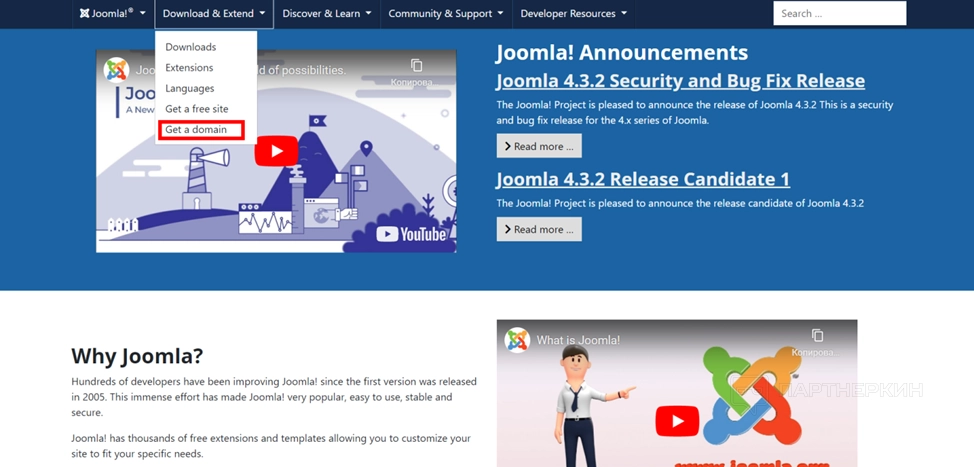
Task: Click into the Search field
Action: 840,13
